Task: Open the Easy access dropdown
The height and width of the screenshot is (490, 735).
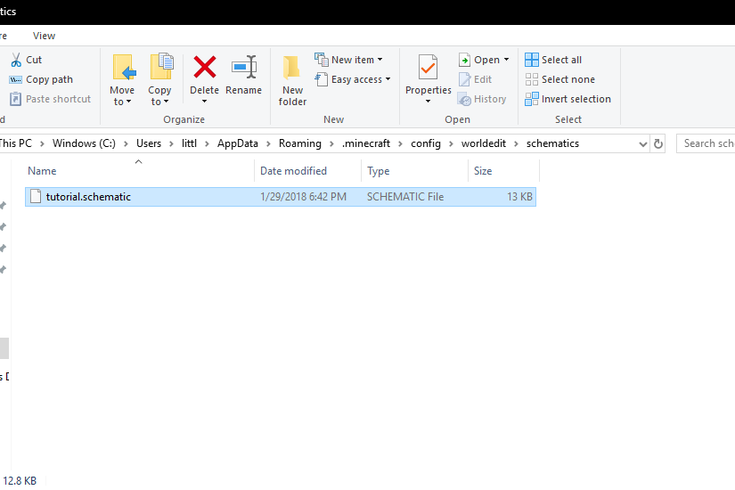Action: (x=387, y=80)
